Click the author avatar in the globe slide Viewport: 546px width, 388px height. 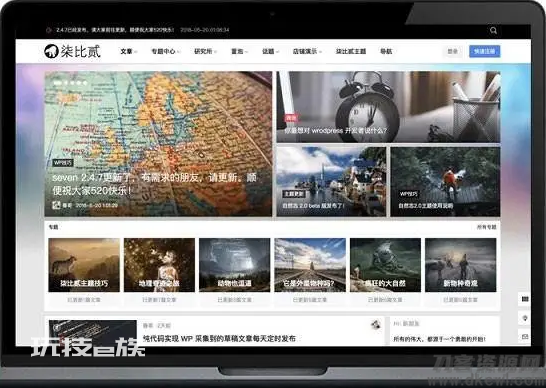(x=56, y=205)
